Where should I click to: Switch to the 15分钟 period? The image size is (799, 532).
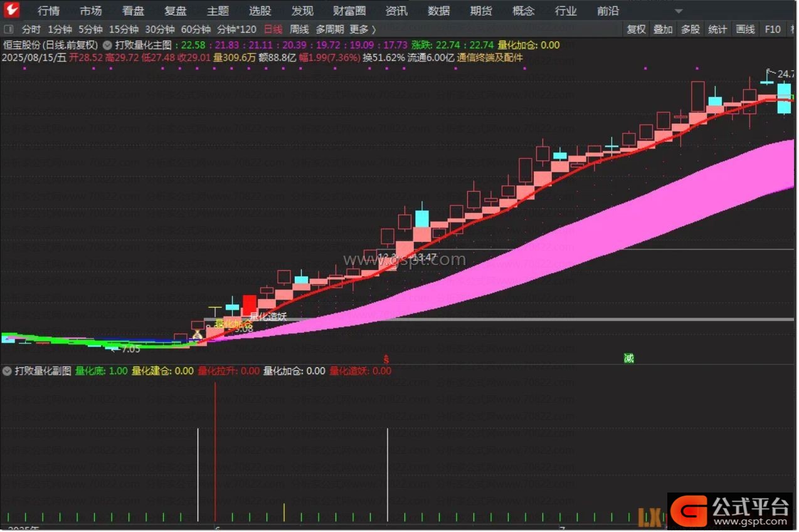(124, 29)
